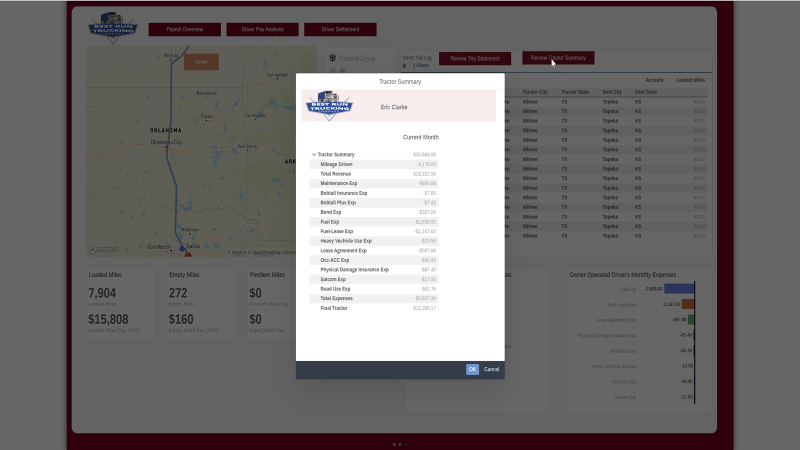This screenshot has height=450, width=800.
Task: Open the Driver Settlement tab
Action: (340, 30)
